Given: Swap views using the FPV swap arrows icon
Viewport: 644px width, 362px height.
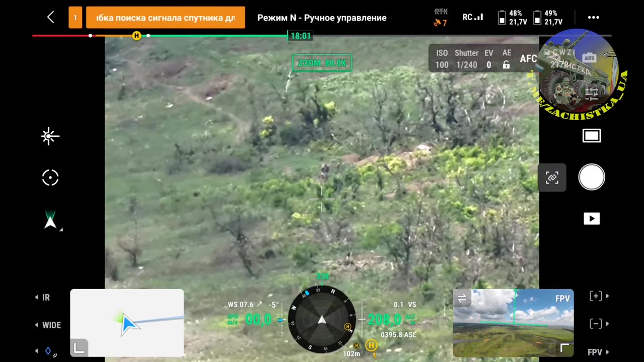Looking at the screenshot, I should pos(462,299).
